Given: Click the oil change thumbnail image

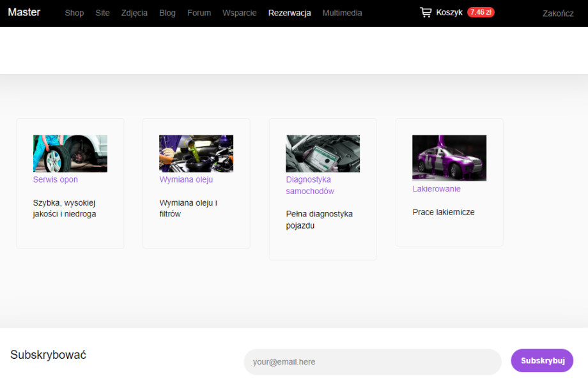Looking at the screenshot, I should 196,153.
